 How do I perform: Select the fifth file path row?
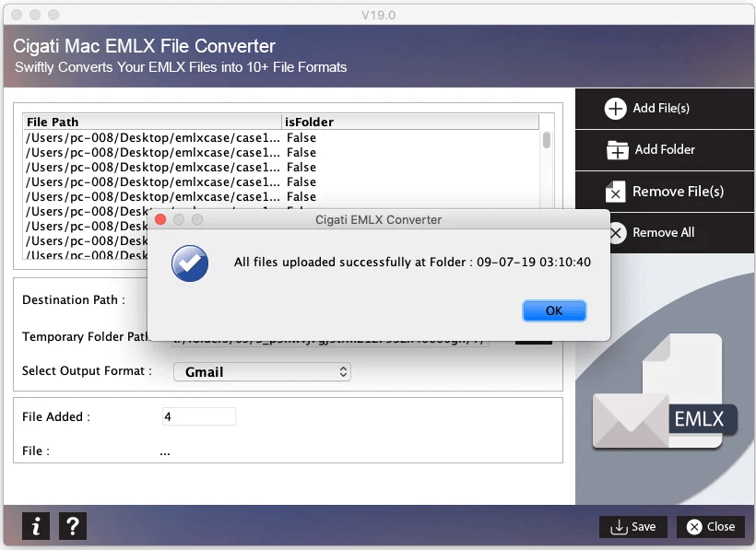(x=282, y=196)
